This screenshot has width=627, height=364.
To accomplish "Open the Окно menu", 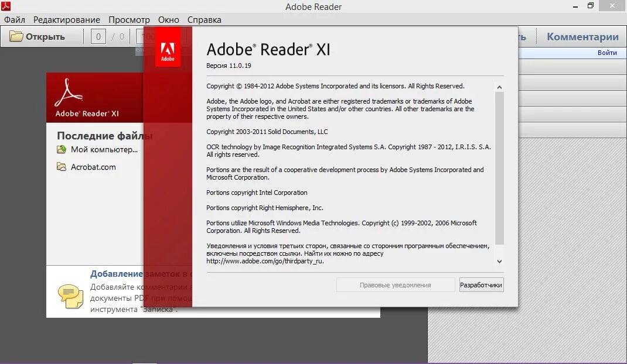I will click(168, 19).
